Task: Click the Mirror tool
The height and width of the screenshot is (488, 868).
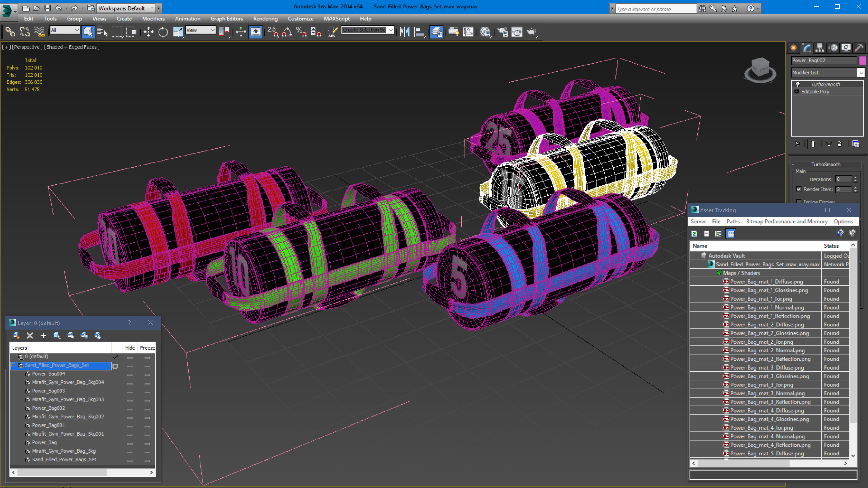Action: (404, 32)
